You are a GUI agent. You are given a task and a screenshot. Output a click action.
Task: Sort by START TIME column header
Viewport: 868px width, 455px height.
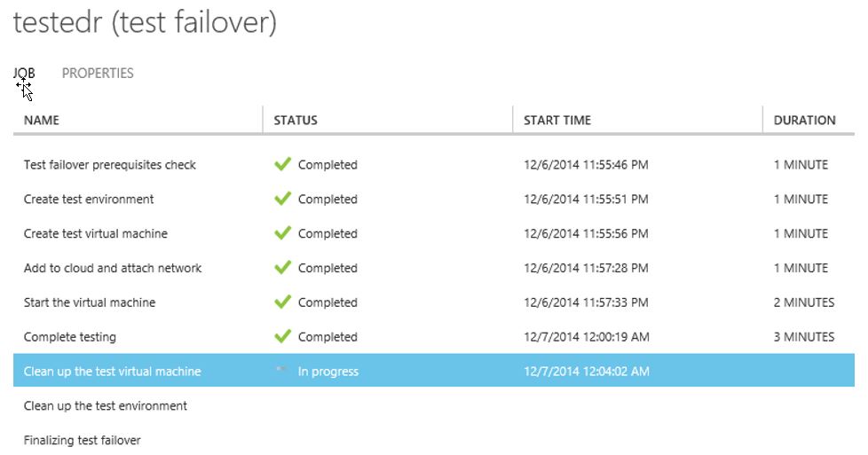click(x=557, y=120)
